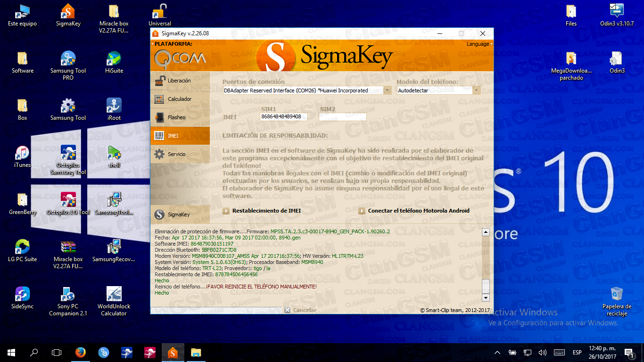The height and width of the screenshot is (362, 644).
Task: Select Sony PC Companion 2.1 icon
Action: (68, 302)
